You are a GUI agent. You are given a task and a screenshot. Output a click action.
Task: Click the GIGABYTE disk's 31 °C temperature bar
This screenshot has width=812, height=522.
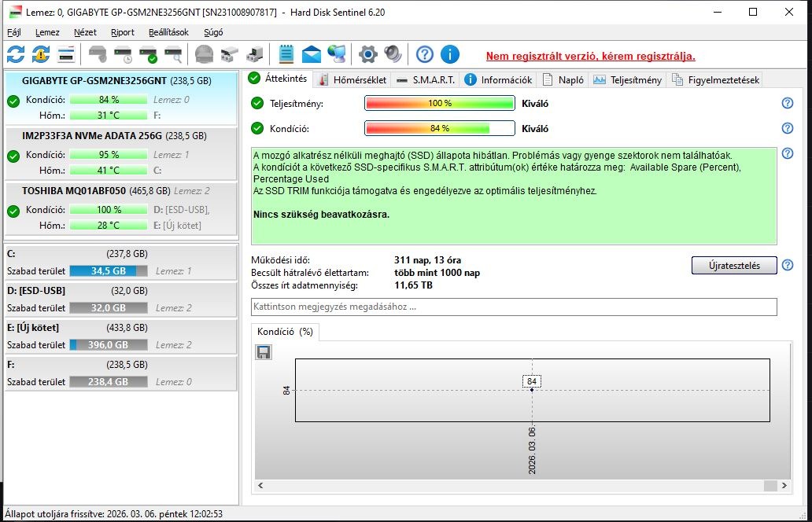(x=109, y=116)
